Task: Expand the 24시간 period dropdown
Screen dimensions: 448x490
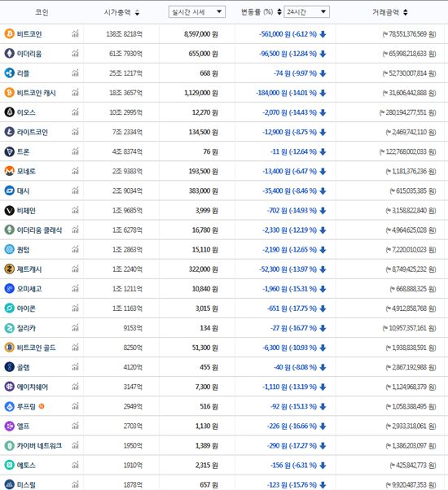Action: [307, 12]
